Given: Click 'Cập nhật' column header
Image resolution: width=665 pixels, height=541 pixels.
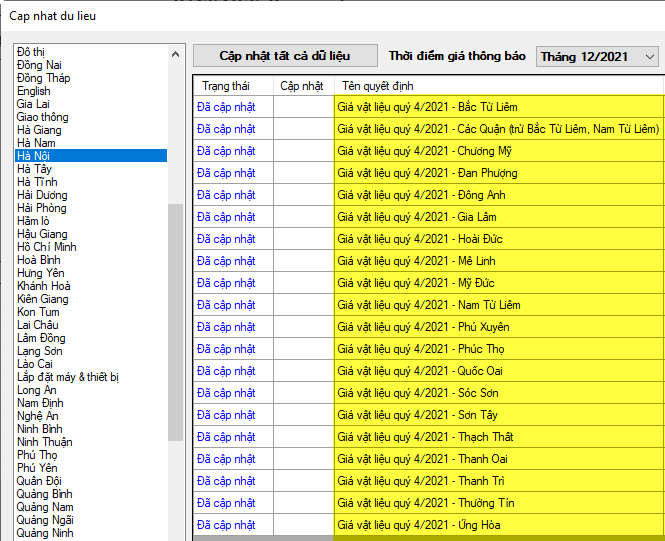Looking at the screenshot, I should [x=302, y=86].
